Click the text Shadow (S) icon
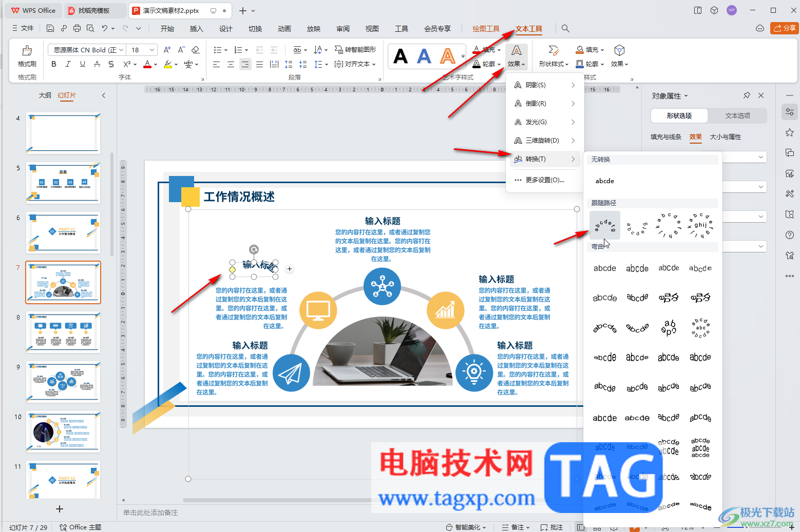Screen dimensions: 800x532 click(111, 64)
